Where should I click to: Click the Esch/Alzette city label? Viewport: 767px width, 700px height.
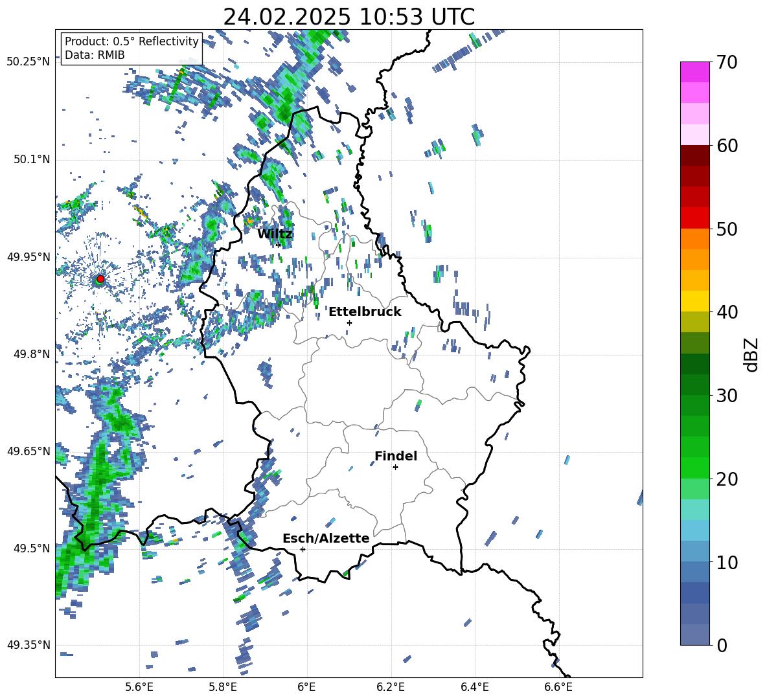[326, 538]
